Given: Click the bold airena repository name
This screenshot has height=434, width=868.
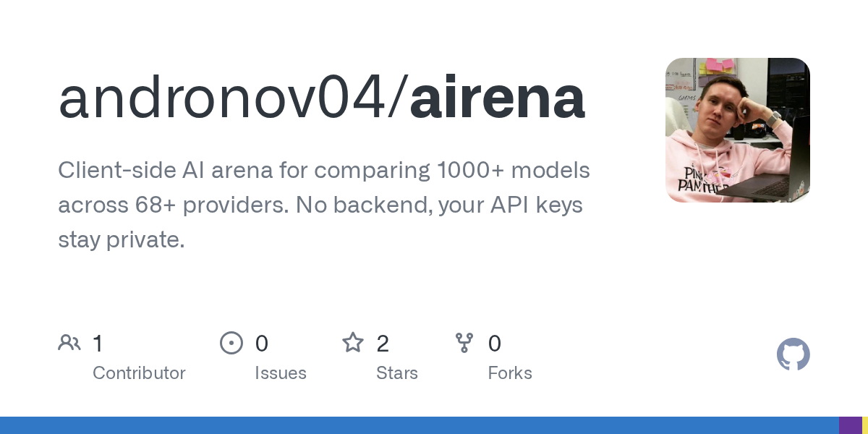Looking at the screenshot, I should [497, 98].
